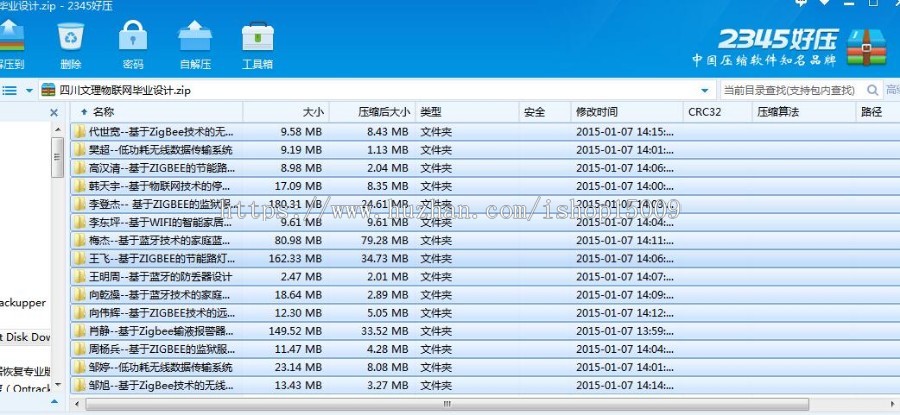
Task: Select folder icon of 邹旭 row
Action: point(80,386)
